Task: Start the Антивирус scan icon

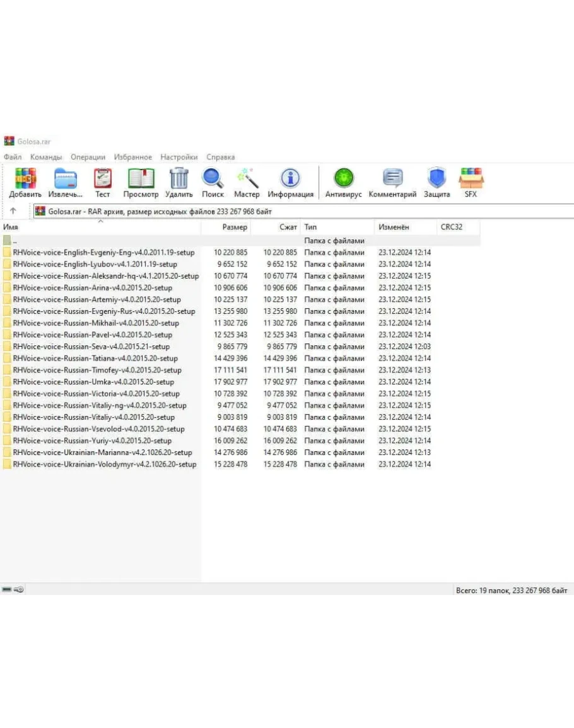Action: pyautogui.click(x=343, y=179)
